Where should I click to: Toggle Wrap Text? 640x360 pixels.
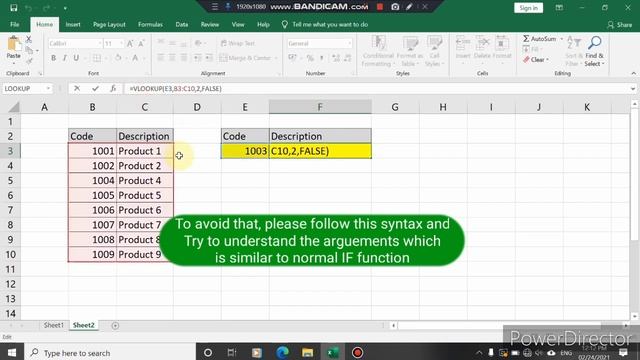coord(238,43)
